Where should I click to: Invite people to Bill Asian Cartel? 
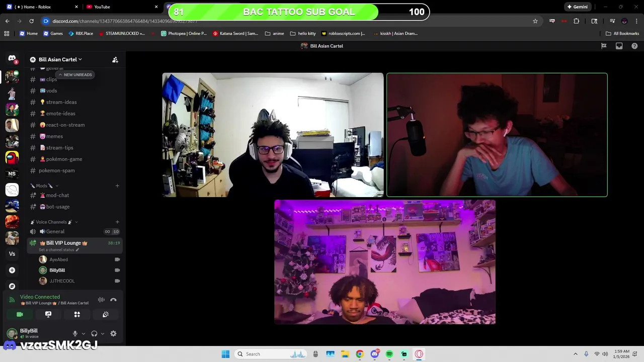tap(115, 59)
